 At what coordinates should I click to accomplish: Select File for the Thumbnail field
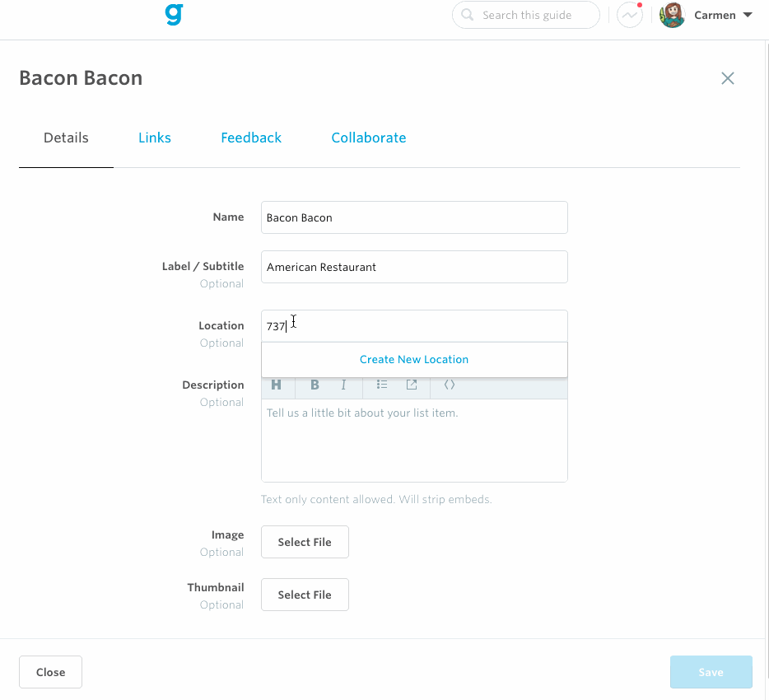305,595
